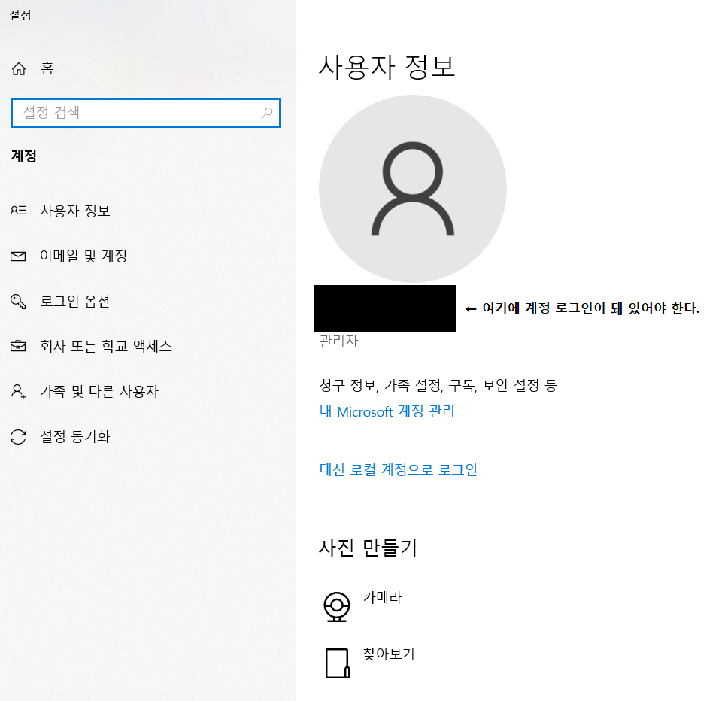Screen dimensions: 728x701
Task: Click the add-person icon for 가족 및 다른 사용자
Action: tap(18, 391)
